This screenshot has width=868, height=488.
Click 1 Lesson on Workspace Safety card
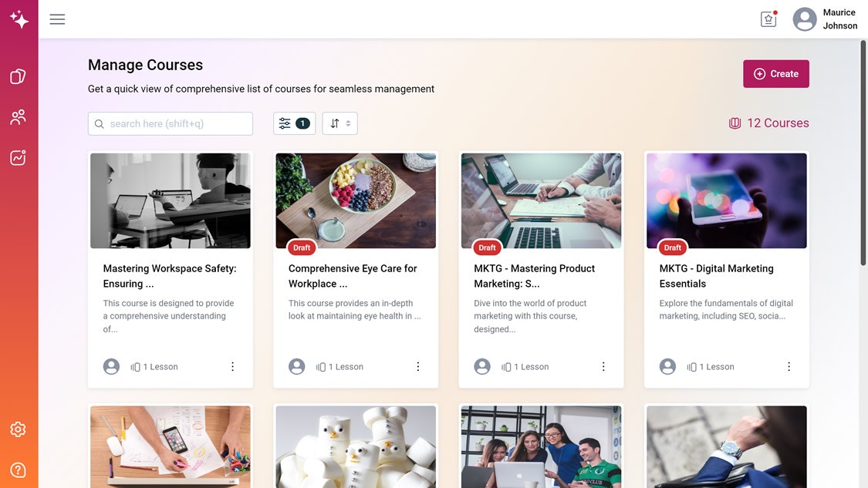click(x=154, y=367)
